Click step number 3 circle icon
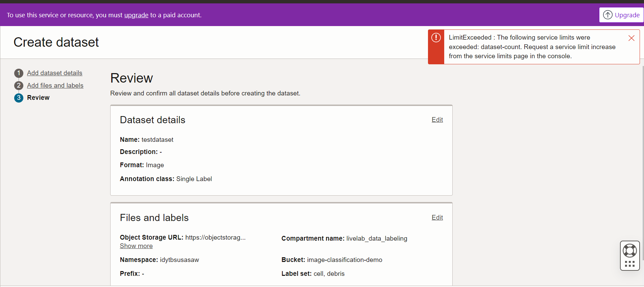This screenshot has width=644, height=287. [19, 98]
